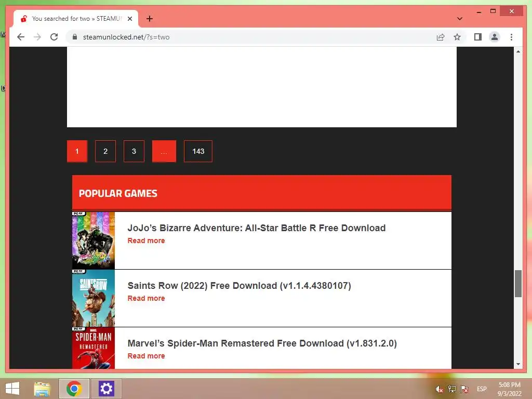The width and height of the screenshot is (532, 399).
Task: Close the Chrome window
Action: tap(512, 11)
